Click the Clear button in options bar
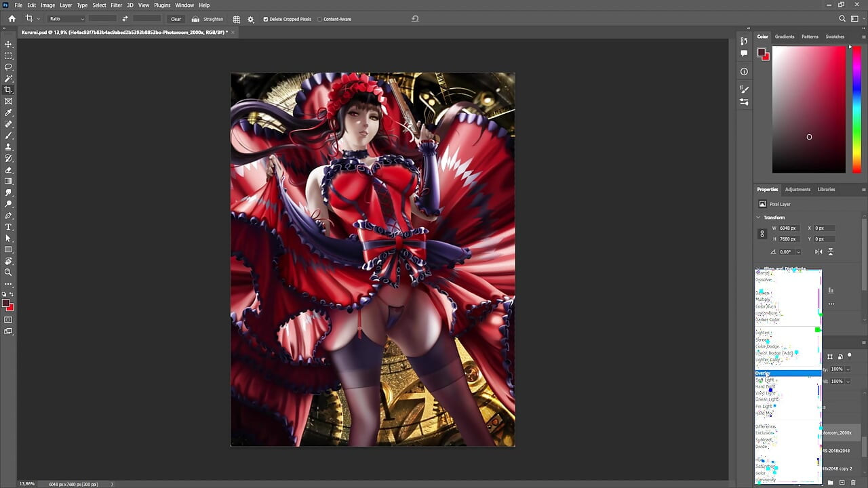Viewport: 868px width, 488px height. [176, 19]
